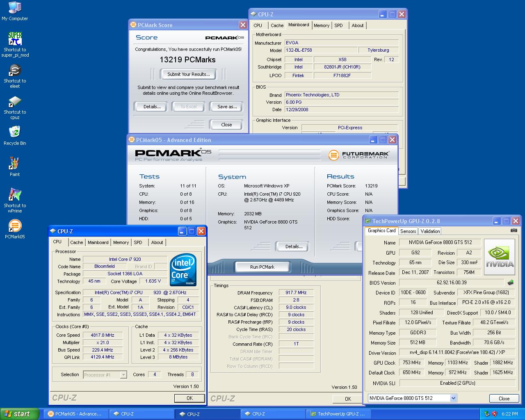
Task: Click the GPU-Z BIOS Version field
Action: (452, 283)
